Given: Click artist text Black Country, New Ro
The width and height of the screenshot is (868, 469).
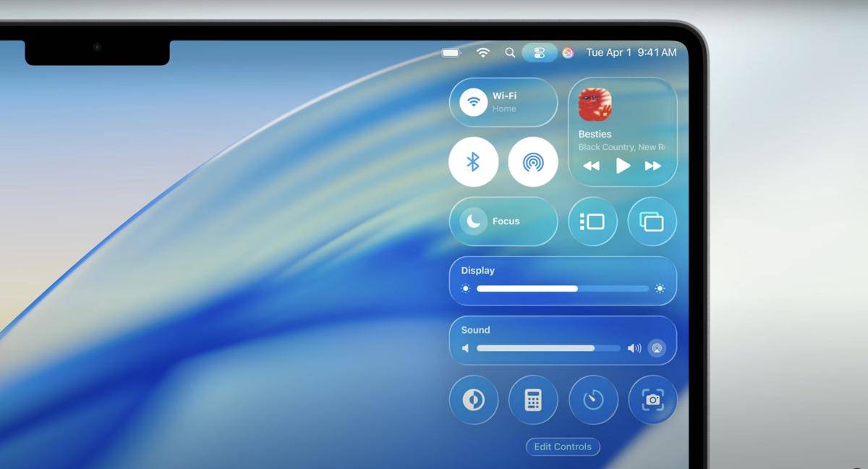Looking at the screenshot, I should 621,147.
